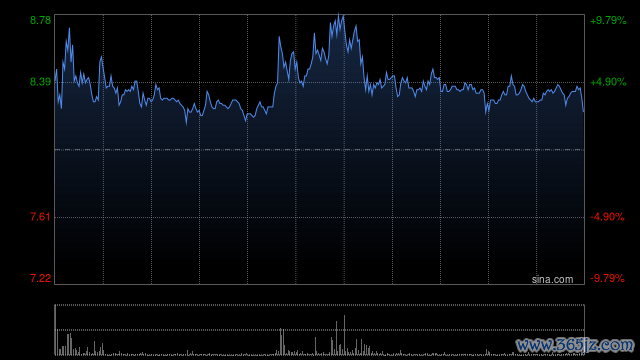Click the +4.90% percentage label
This screenshot has width=640, height=360.
[x=608, y=82]
